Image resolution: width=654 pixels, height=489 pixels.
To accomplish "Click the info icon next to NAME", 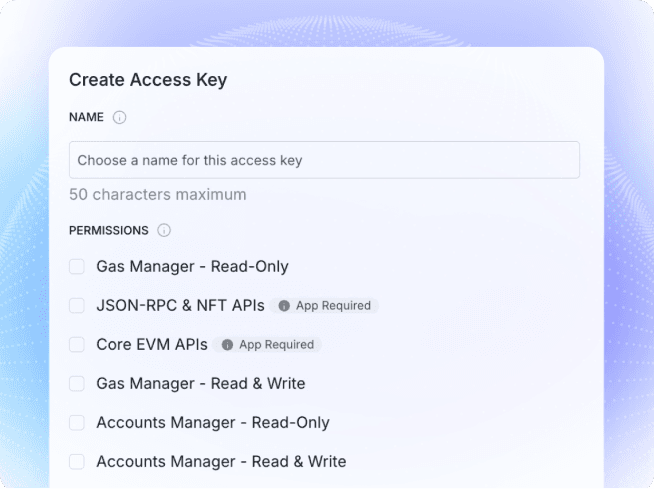I will [x=119, y=117].
